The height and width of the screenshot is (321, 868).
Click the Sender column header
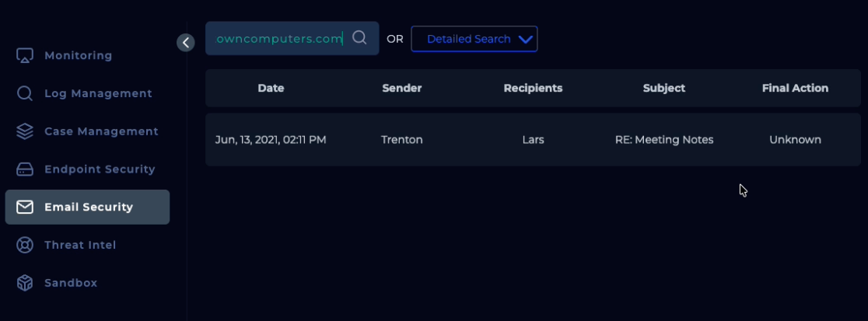pos(401,88)
